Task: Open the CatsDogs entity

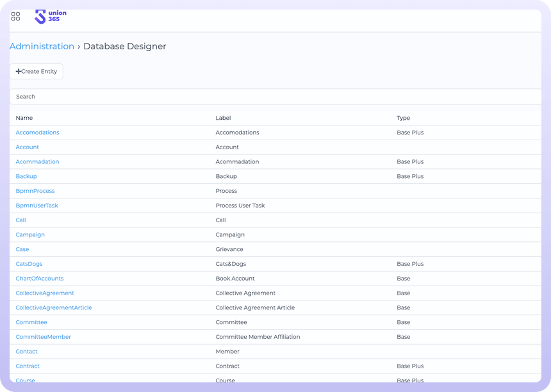Action: [29, 264]
